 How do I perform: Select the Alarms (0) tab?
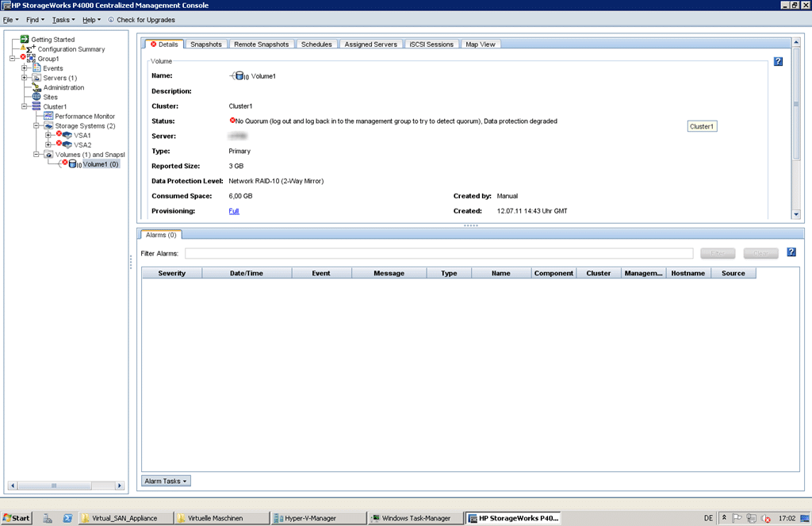(x=161, y=235)
